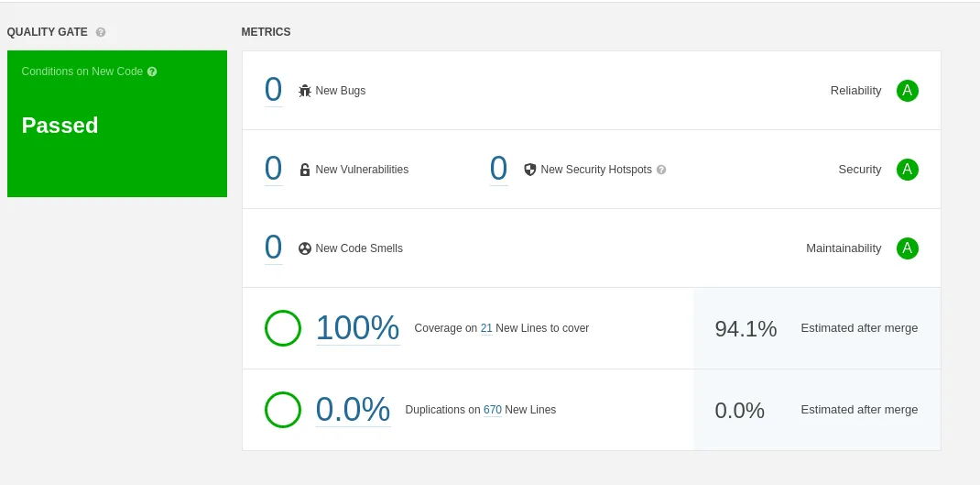
Task: Click the New Code Smells radiation icon
Action: pyautogui.click(x=305, y=248)
